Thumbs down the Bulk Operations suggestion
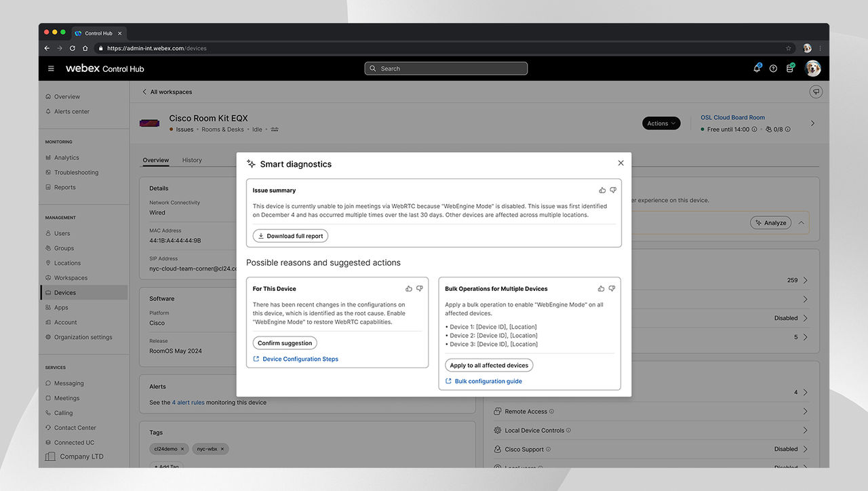The height and width of the screenshot is (491, 868). click(x=612, y=289)
